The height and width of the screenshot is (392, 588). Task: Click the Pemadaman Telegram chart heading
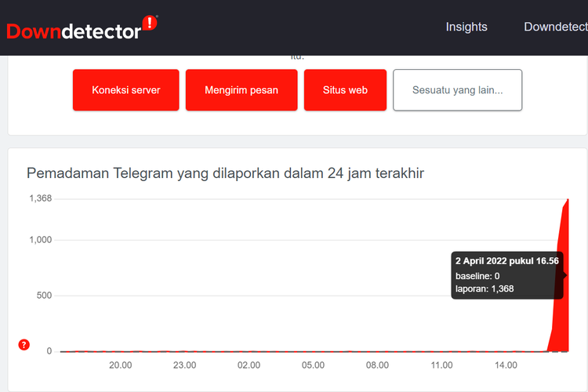[x=225, y=173]
